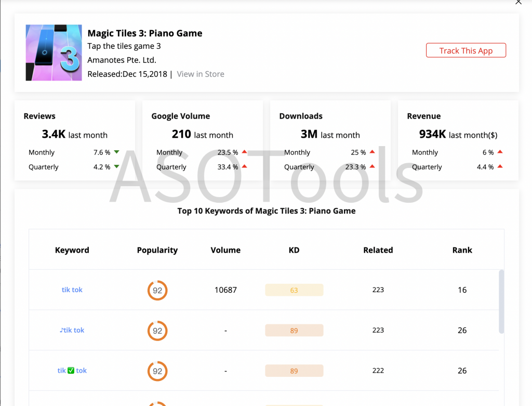Click the 210 Google Volume value

click(181, 135)
